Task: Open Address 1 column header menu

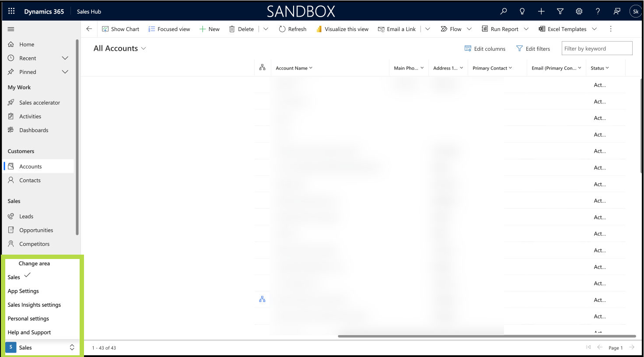Action: [x=448, y=68]
